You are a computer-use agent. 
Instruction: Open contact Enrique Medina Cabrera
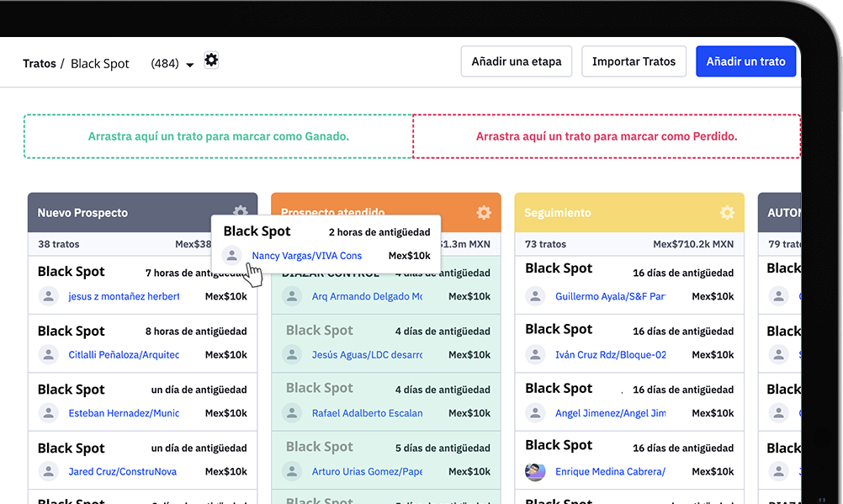click(x=610, y=471)
